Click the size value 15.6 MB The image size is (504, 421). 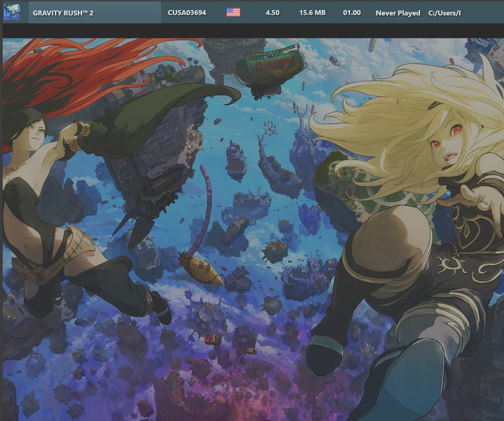pyautogui.click(x=312, y=13)
